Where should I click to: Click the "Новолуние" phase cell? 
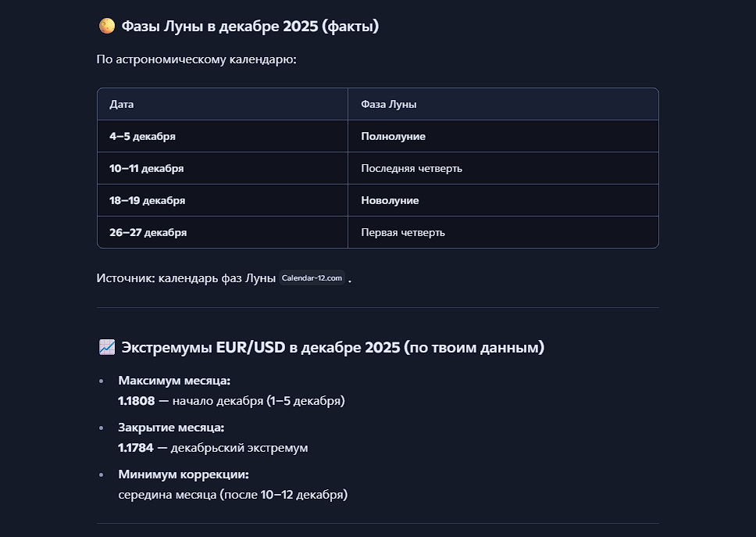pos(390,200)
